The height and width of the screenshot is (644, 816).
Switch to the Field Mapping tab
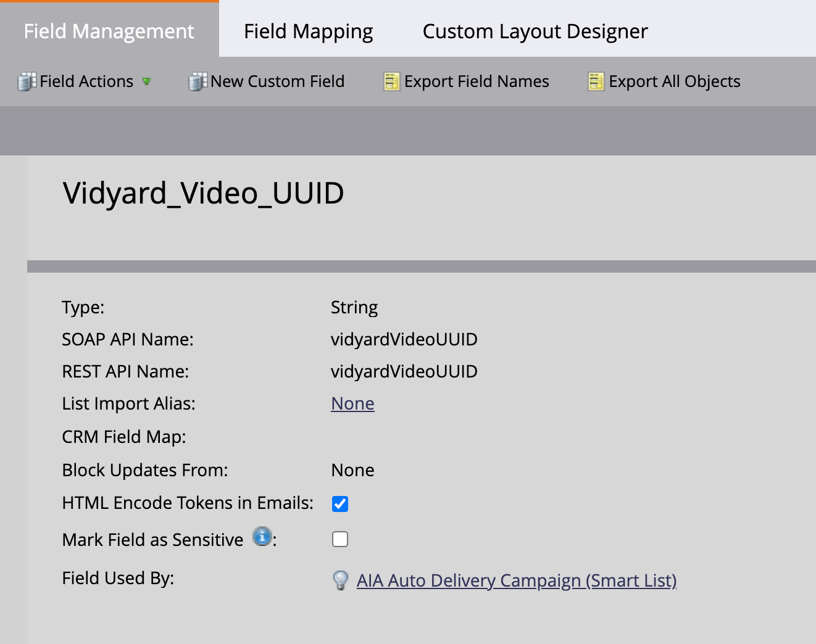[309, 30]
